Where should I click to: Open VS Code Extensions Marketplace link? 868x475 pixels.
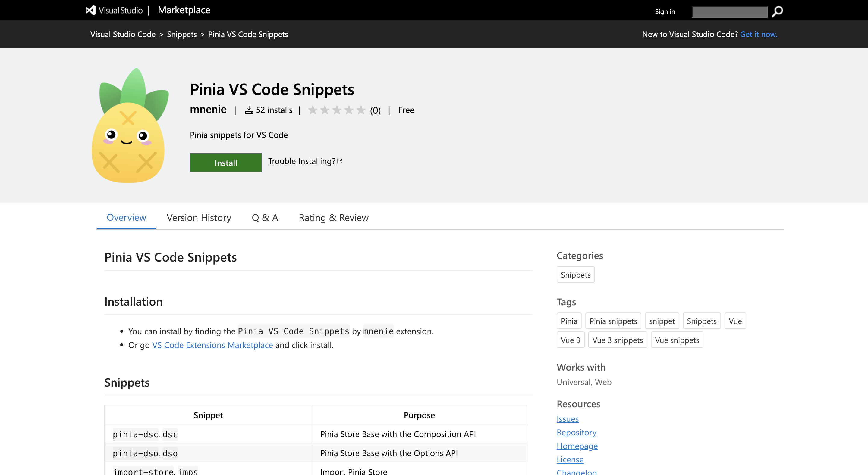point(212,345)
